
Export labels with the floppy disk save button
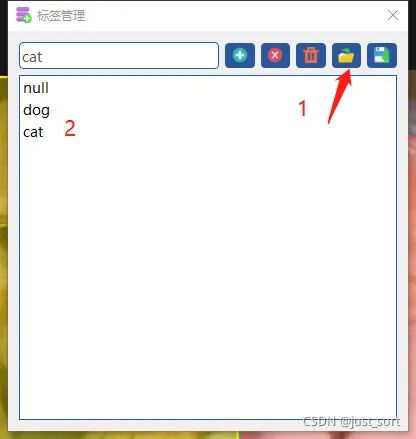click(382, 55)
